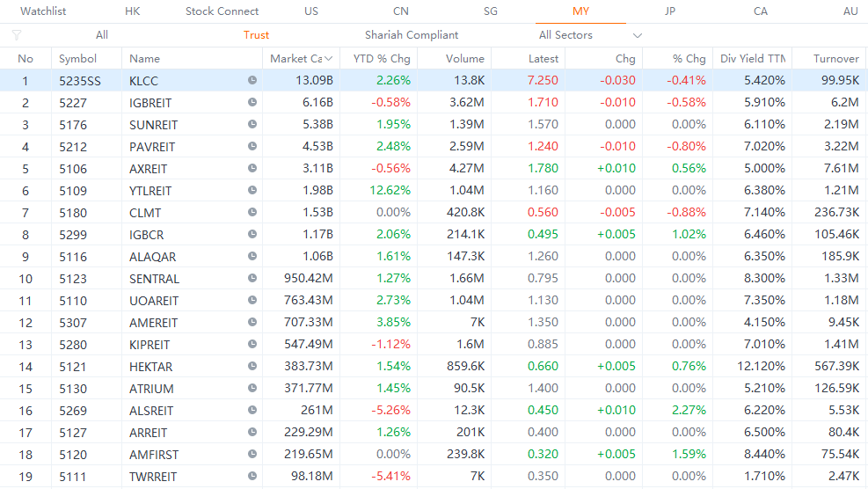The width and height of the screenshot is (868, 489).
Task: Switch to the US market tab
Action: (x=311, y=11)
